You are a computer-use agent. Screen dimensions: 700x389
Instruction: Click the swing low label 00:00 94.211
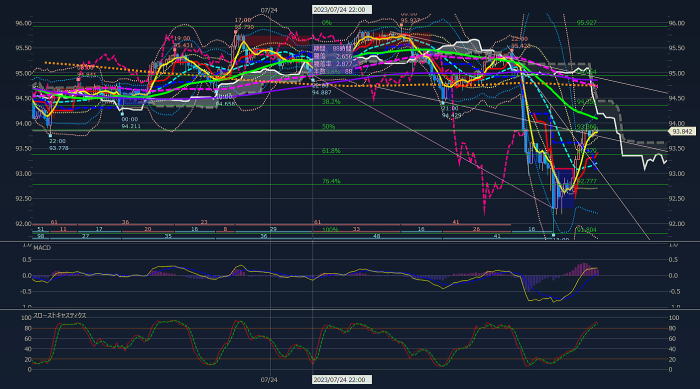[x=131, y=123]
